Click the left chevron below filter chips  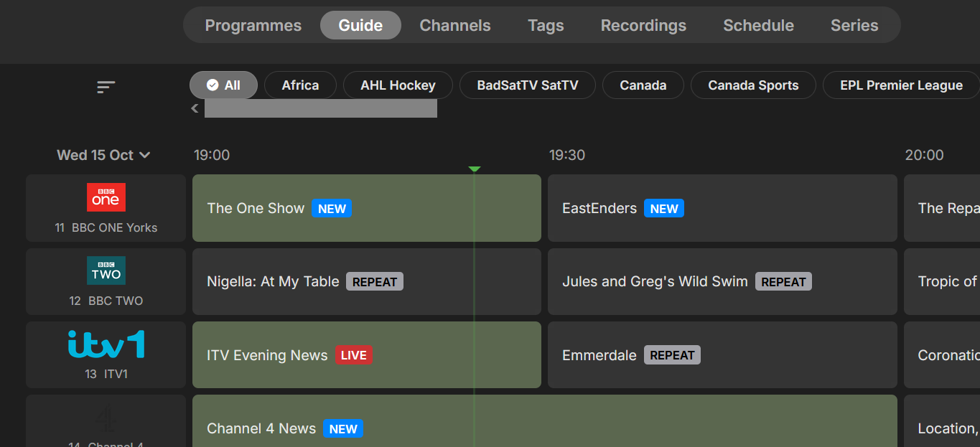(x=195, y=108)
